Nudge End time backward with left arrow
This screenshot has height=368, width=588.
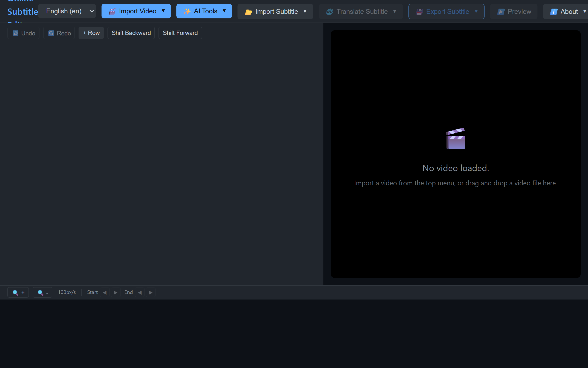click(x=140, y=292)
